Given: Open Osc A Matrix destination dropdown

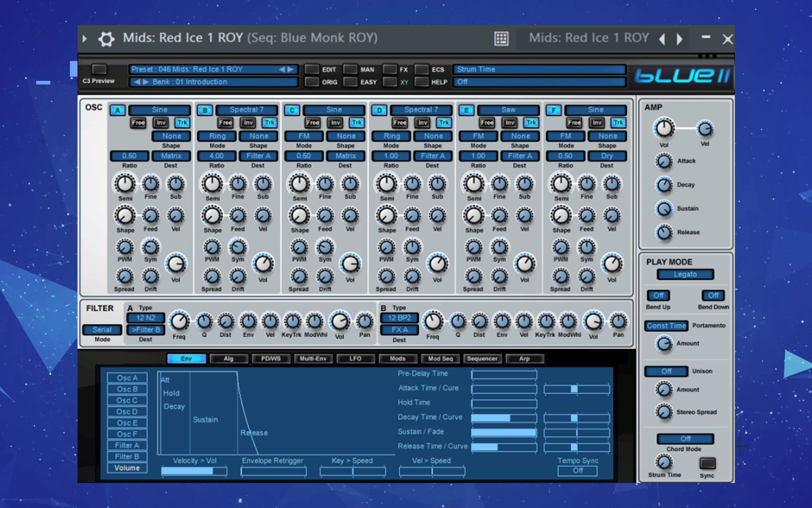Looking at the screenshot, I should (x=171, y=156).
